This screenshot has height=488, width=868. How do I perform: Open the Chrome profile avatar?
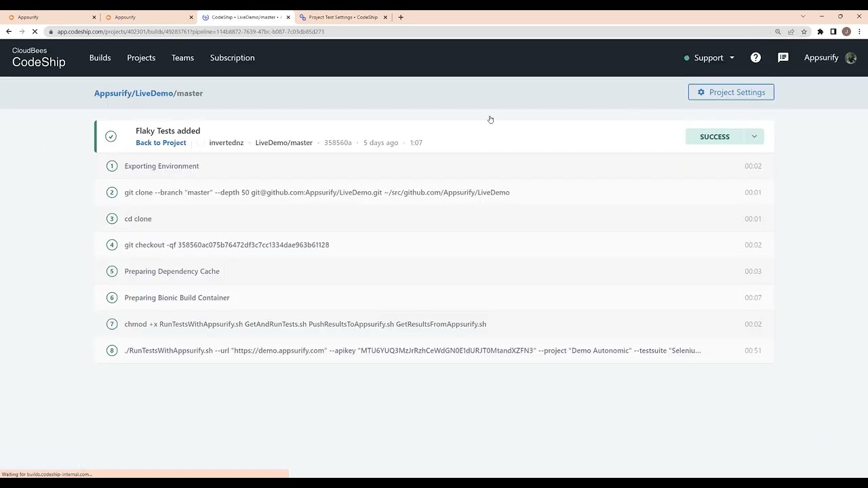[x=846, y=31]
